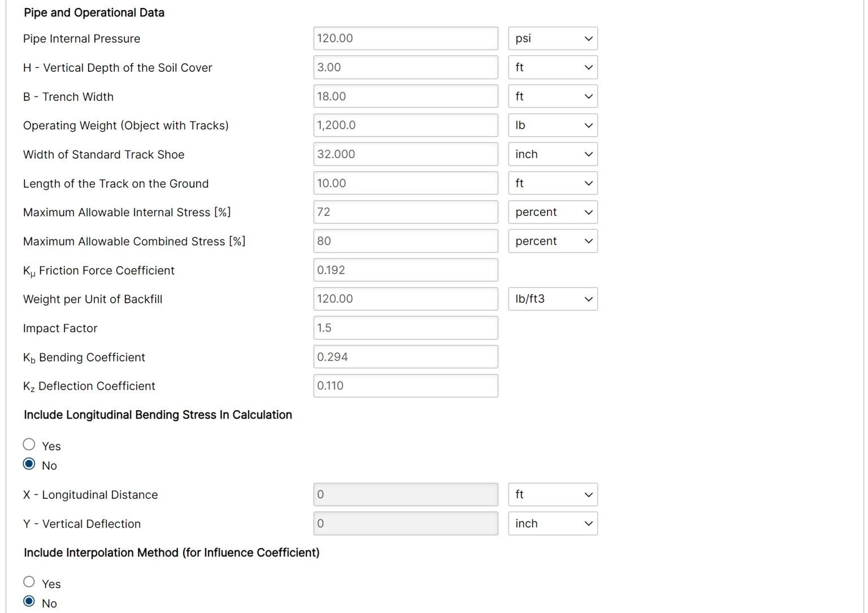Select Yes for Include Longitudinal Bending Stress
The image size is (868, 613).
pyautogui.click(x=29, y=444)
